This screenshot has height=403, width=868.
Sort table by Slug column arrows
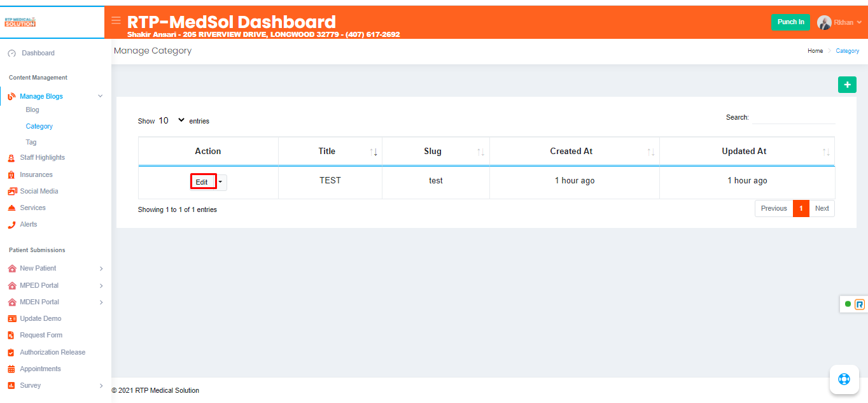pos(481,152)
